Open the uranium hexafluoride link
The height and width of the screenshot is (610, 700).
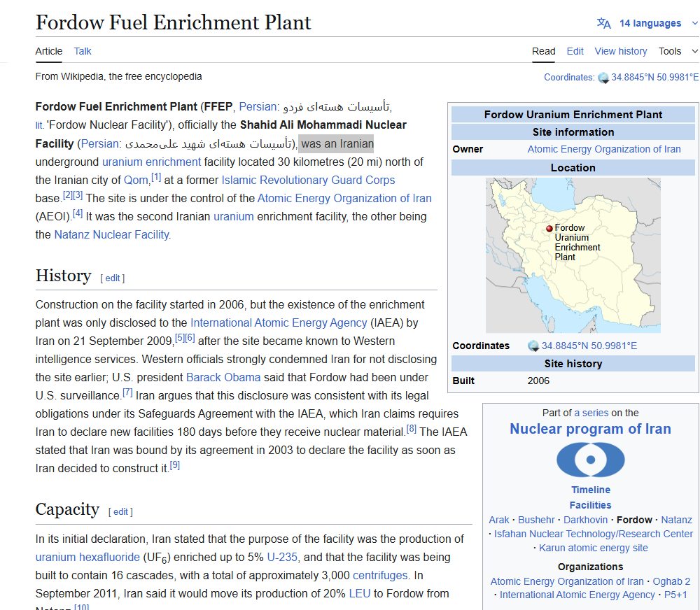point(87,558)
